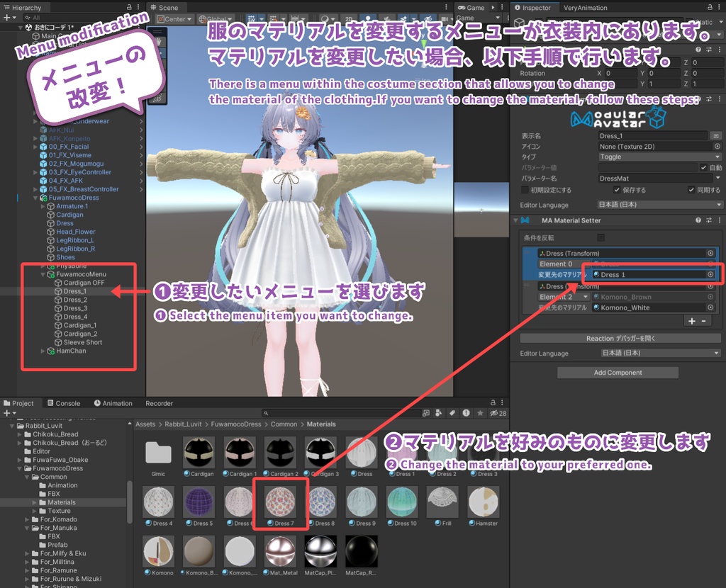Open picker for the Komono_White material field
This screenshot has width=726, height=588.
tap(710, 307)
